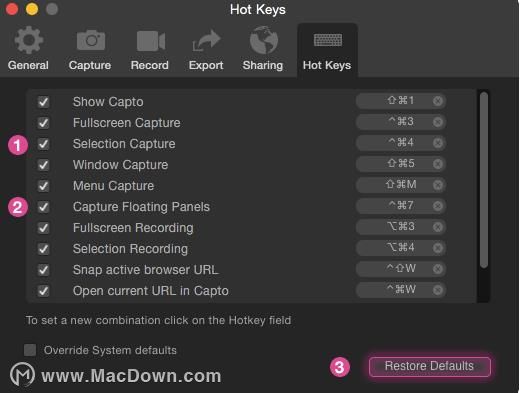
Task: Uncheck the Selection Capture checkbox
Action: click(43, 144)
